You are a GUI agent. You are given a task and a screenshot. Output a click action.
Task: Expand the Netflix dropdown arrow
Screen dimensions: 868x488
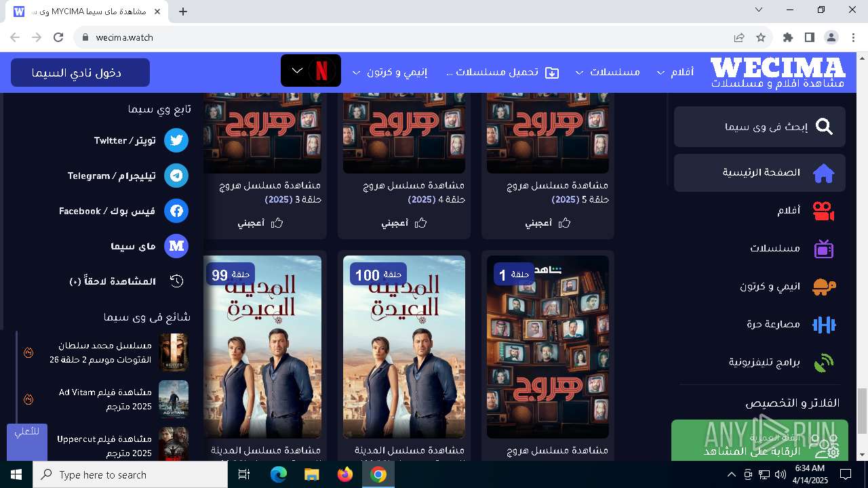click(298, 70)
